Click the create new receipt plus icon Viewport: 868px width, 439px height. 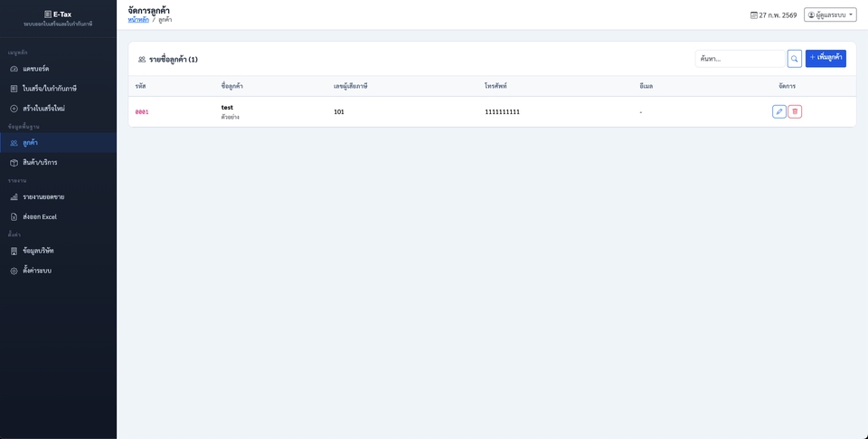14,109
